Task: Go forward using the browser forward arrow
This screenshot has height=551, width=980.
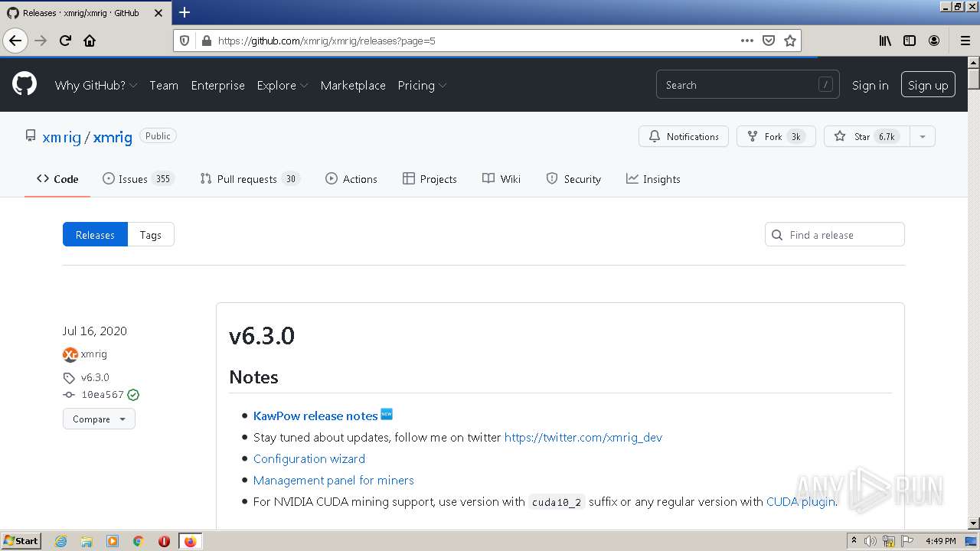Action: coord(41,41)
